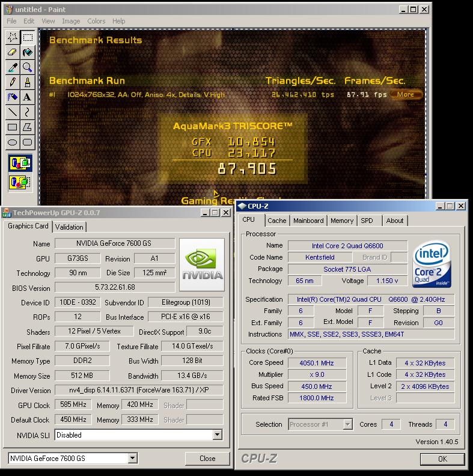The image size is (473, 476).
Task: Expand the NVIDIA SLI dropdown
Action: click(217, 435)
